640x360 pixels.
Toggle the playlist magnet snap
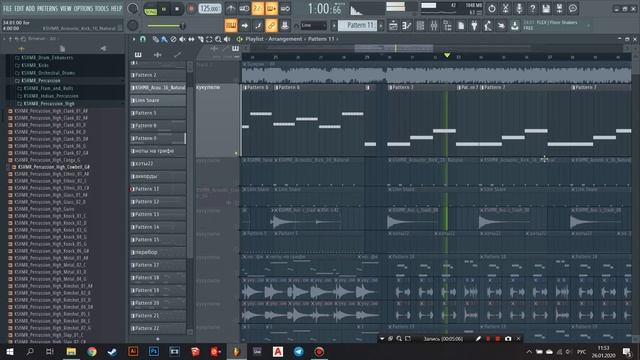click(143, 39)
